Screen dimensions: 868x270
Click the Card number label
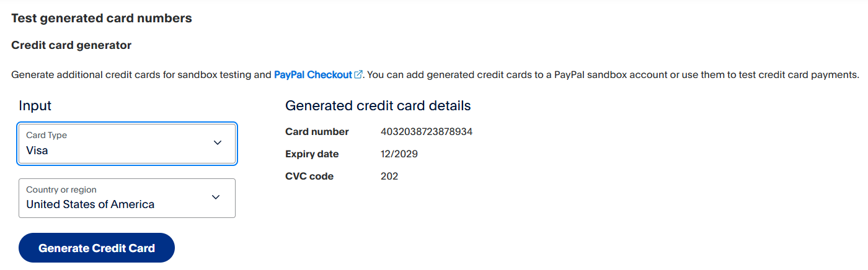317,132
